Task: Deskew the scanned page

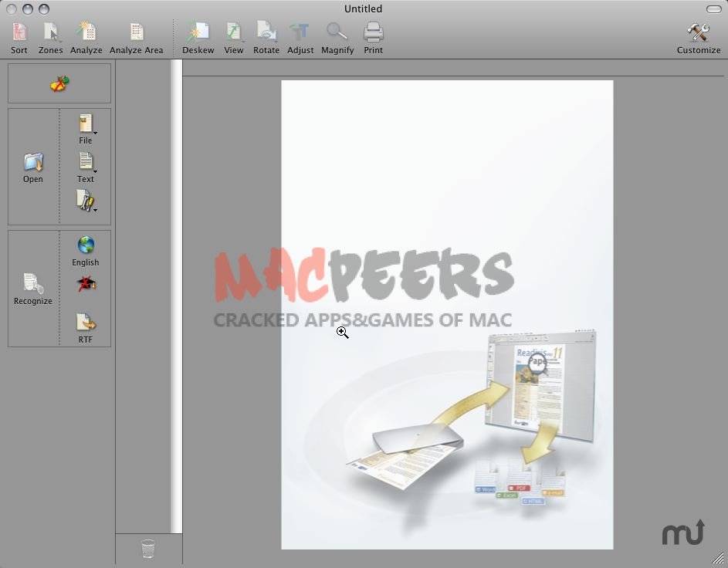Action: pos(198,37)
